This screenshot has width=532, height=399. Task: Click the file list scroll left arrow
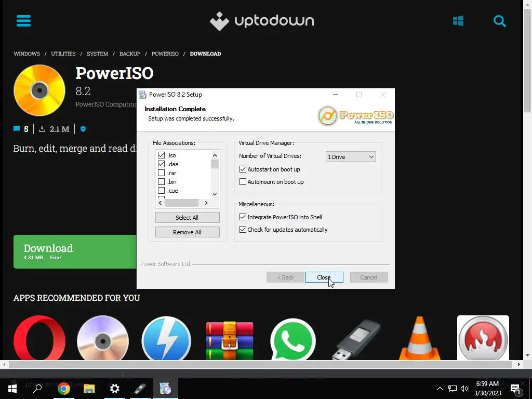coord(160,203)
